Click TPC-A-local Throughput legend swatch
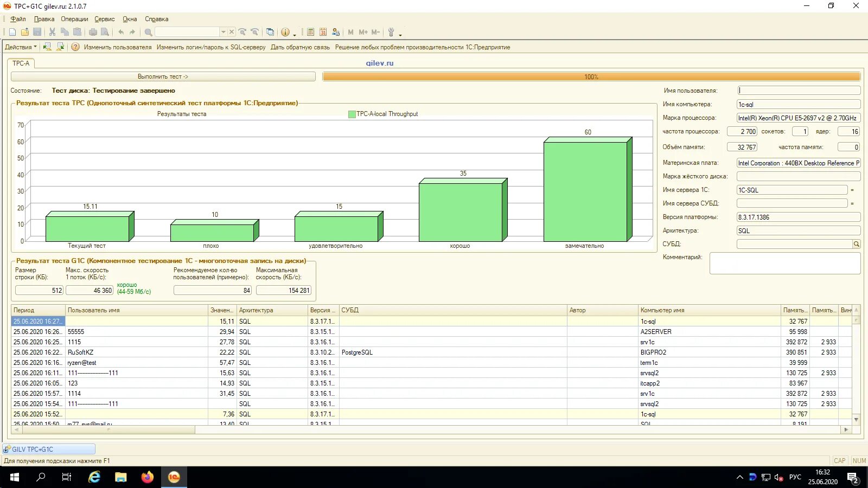868x488 pixels. tap(352, 114)
